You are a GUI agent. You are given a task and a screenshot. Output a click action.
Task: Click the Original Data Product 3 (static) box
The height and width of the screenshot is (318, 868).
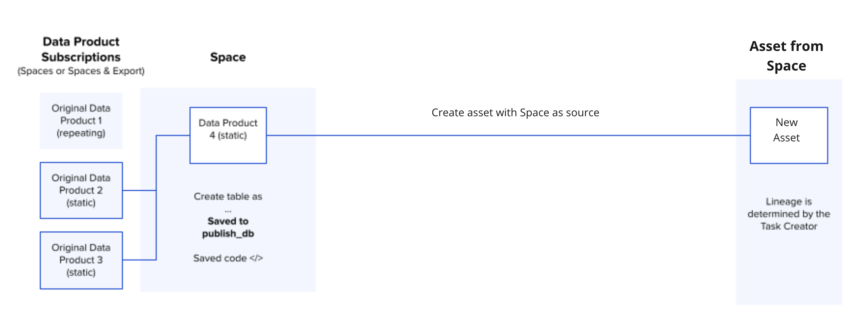[x=81, y=260]
